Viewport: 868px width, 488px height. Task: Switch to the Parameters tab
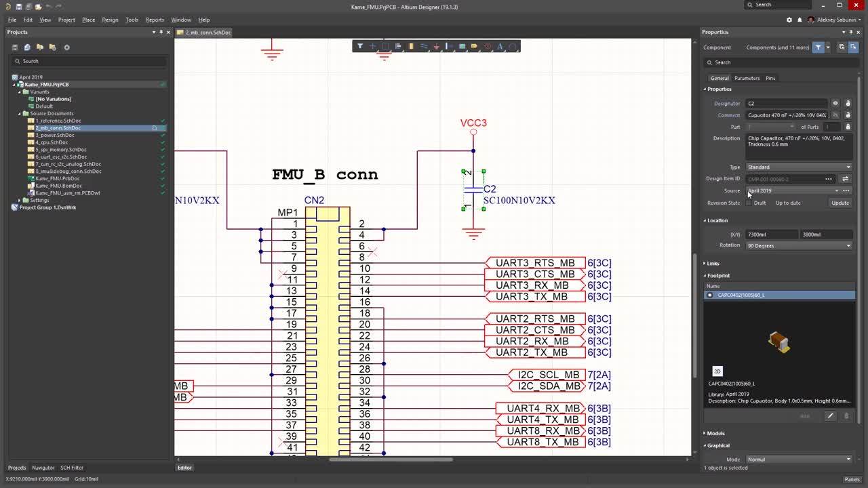click(x=747, y=78)
